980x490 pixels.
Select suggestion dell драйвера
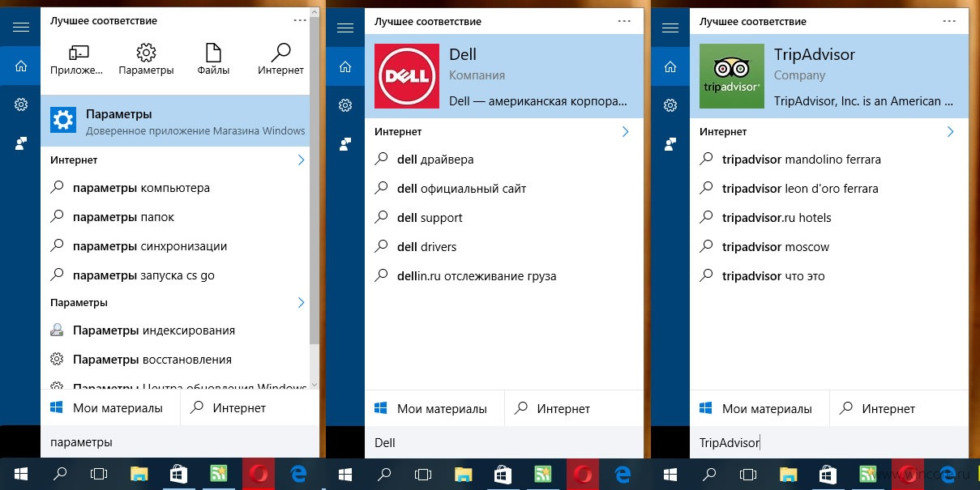point(504,160)
